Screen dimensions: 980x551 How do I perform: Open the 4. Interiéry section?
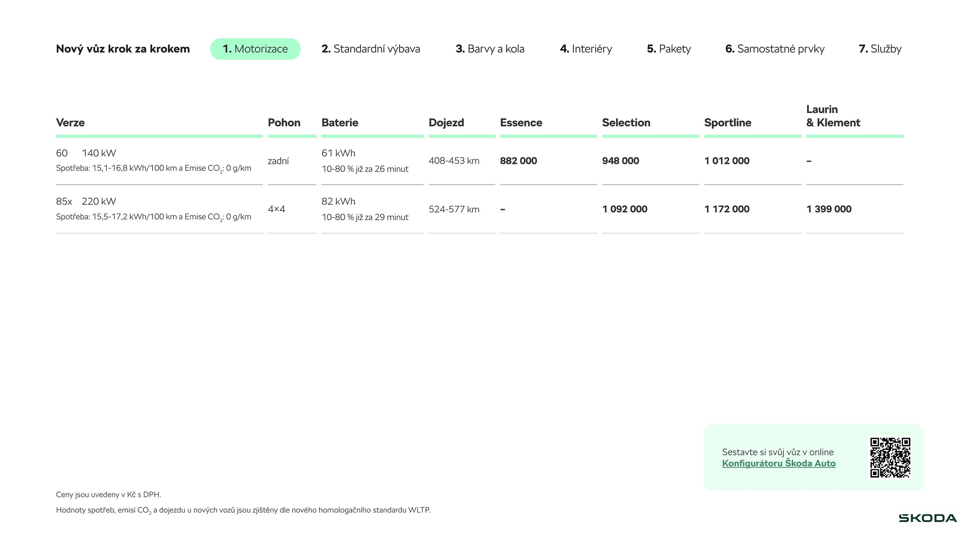coord(586,49)
